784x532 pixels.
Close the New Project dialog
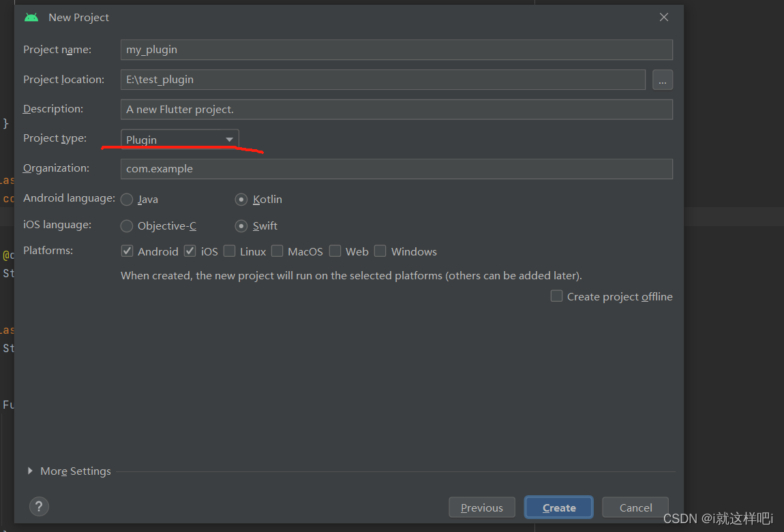[x=663, y=17]
